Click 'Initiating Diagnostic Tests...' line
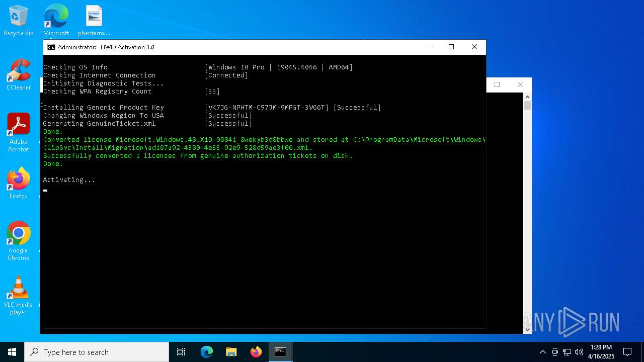Viewport: 644px width, 362px height. click(104, 83)
